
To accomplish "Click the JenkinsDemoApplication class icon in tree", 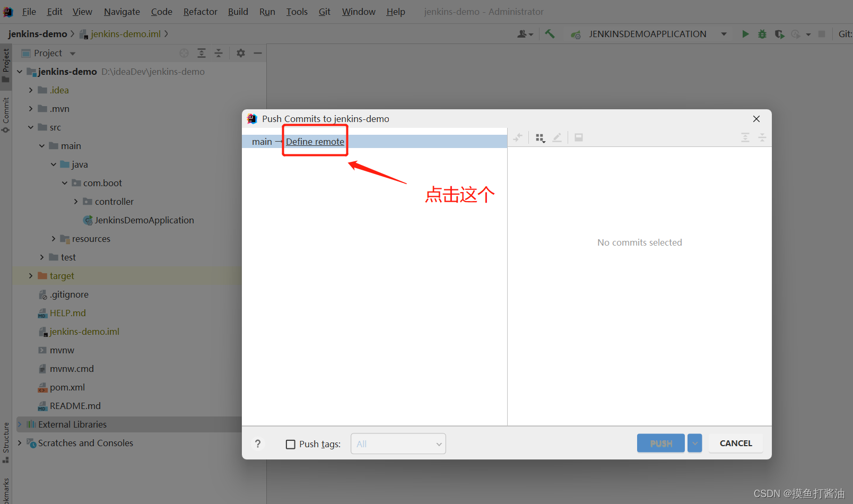I will click(x=88, y=220).
